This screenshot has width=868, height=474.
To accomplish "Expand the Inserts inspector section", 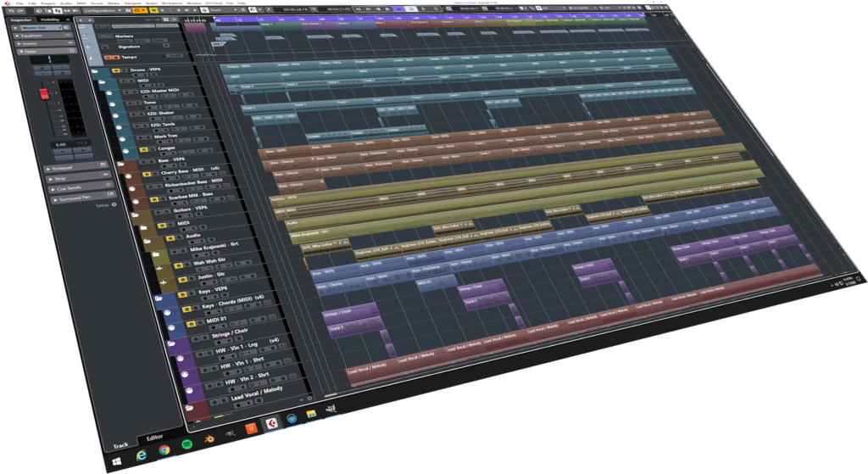I will 44,43.
